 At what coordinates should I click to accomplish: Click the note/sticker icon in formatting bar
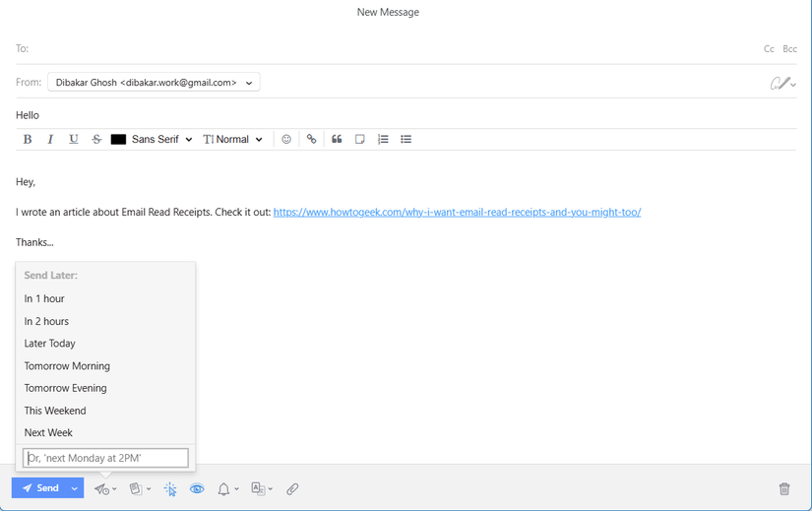click(359, 139)
